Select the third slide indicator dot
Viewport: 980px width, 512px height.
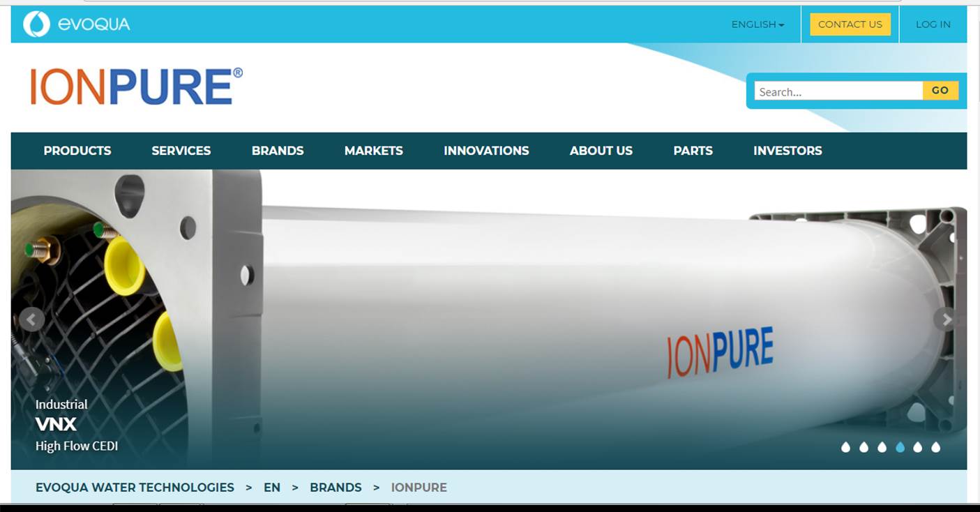tap(882, 447)
